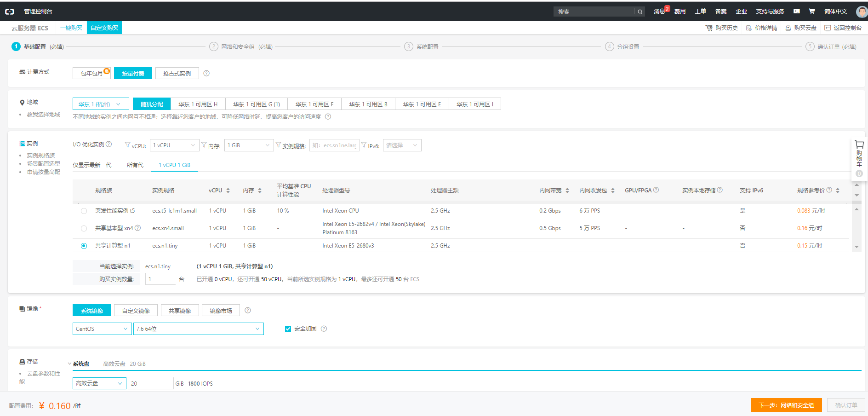
Task: Open the 消息 notifications in the header
Action: pyautogui.click(x=659, y=12)
